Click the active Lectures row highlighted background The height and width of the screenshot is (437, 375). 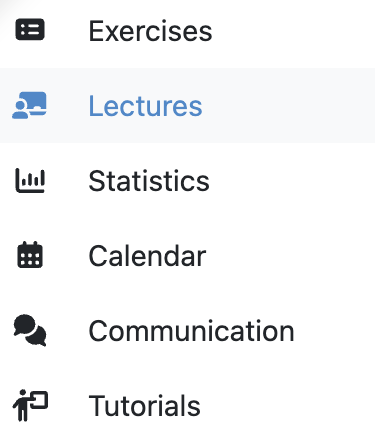[187, 105]
